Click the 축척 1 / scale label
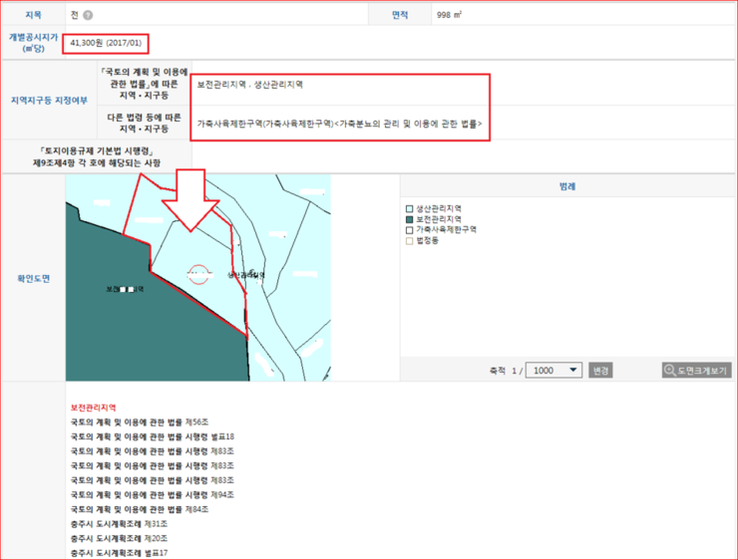Image resolution: width=738 pixels, height=560 pixels. (x=506, y=371)
